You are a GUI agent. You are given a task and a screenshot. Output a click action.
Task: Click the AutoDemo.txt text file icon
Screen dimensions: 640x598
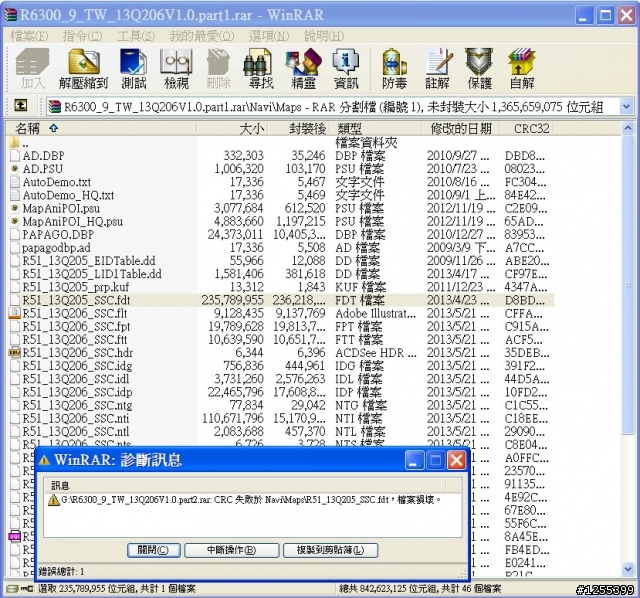(x=15, y=182)
